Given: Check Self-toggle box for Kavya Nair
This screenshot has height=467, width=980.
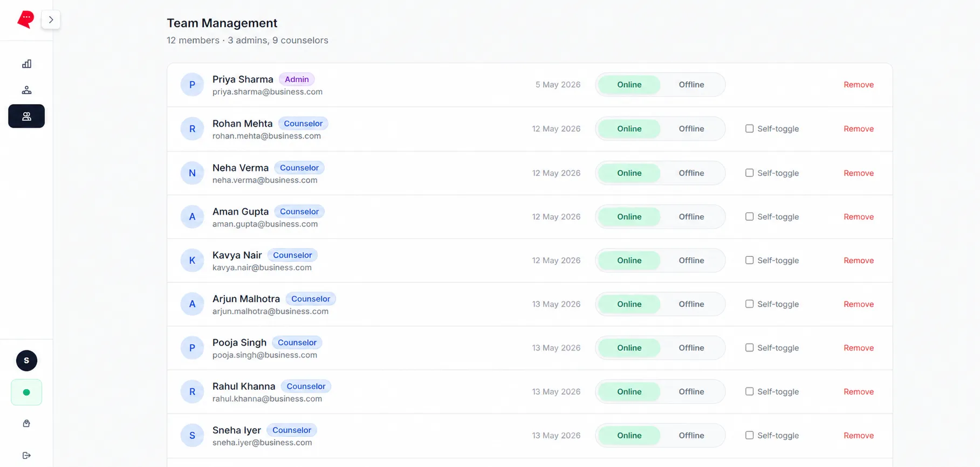Looking at the screenshot, I should (x=749, y=260).
